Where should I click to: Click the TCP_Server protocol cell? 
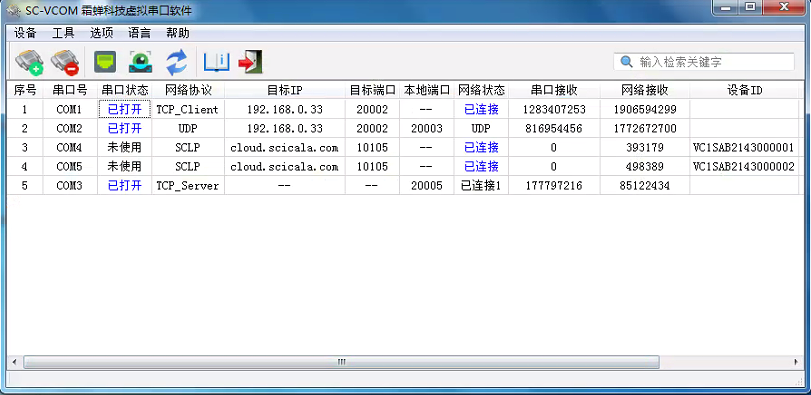pos(188,186)
